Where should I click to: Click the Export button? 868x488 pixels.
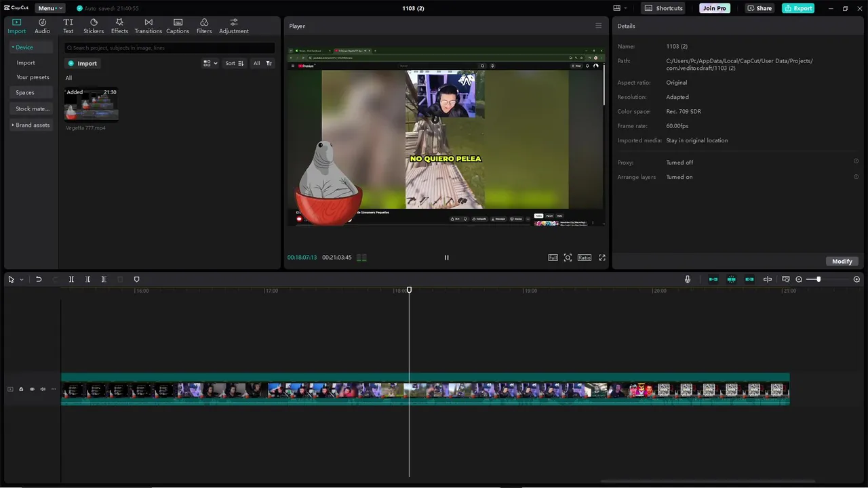(x=798, y=8)
